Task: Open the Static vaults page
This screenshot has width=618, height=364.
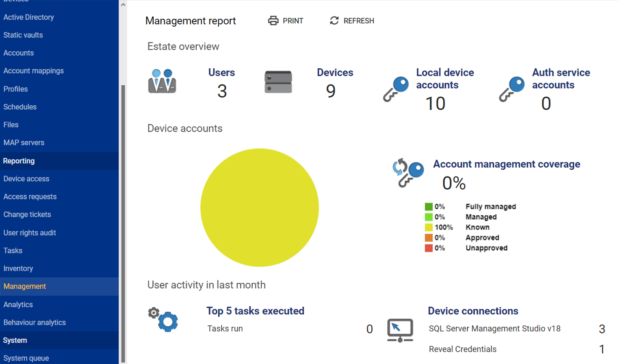Action: coord(23,35)
